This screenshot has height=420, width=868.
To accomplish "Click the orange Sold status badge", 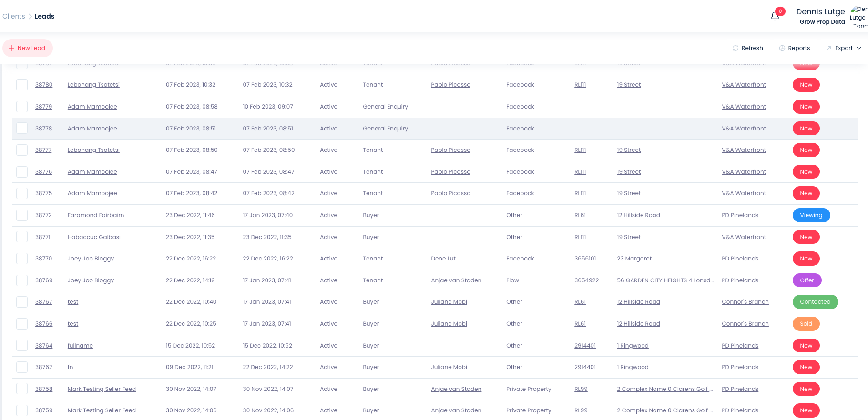I will (806, 324).
